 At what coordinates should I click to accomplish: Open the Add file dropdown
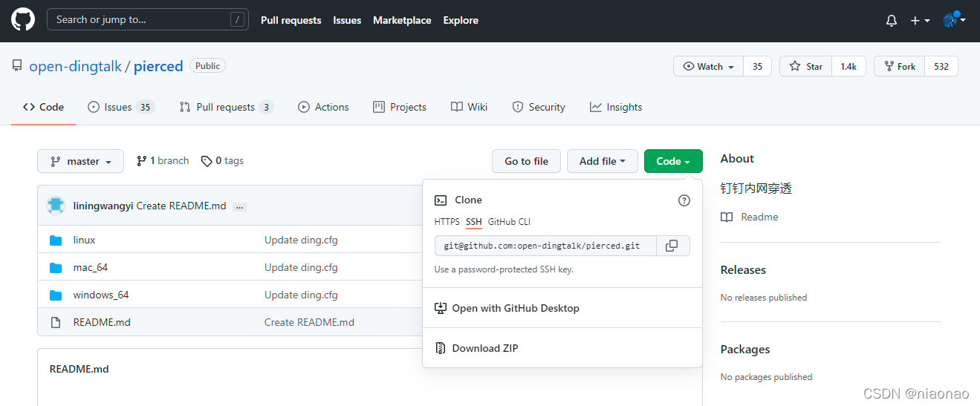pos(603,161)
